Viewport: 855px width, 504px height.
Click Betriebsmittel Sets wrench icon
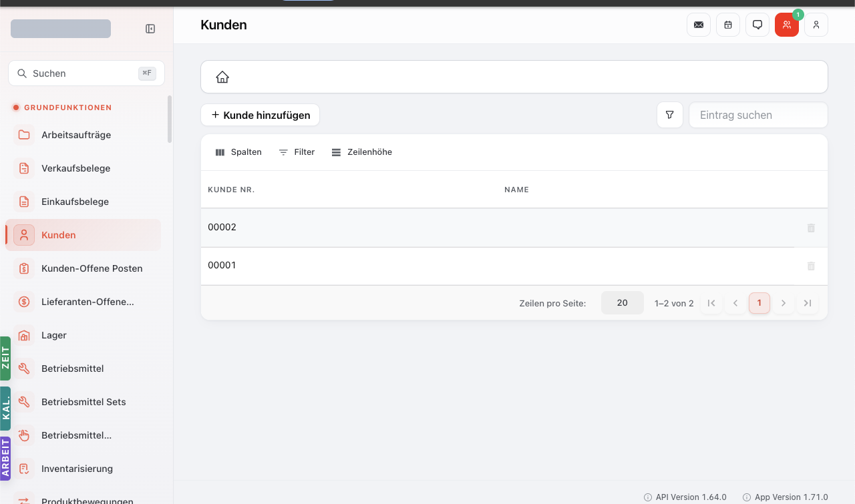24,402
